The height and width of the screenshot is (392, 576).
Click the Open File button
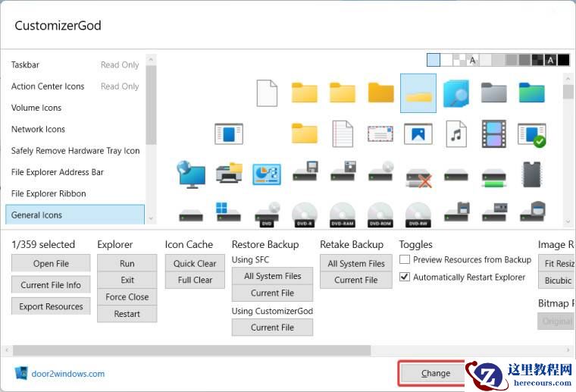click(51, 263)
